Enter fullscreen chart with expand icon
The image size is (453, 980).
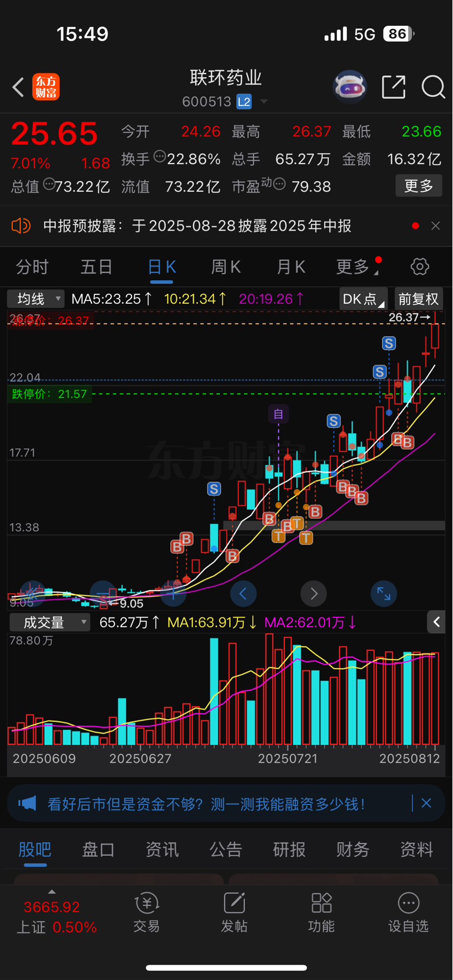[384, 594]
